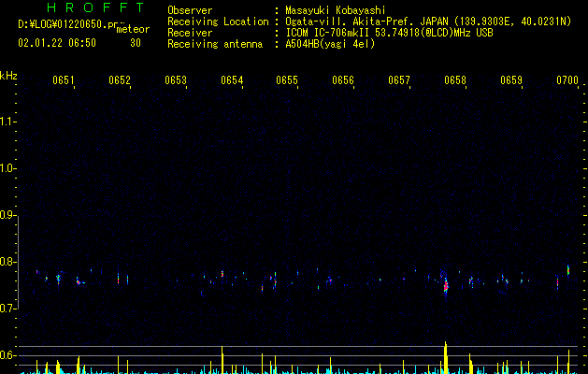The width and height of the screenshot is (588, 374).
Task: Click the Observer field label
Action: point(190,10)
